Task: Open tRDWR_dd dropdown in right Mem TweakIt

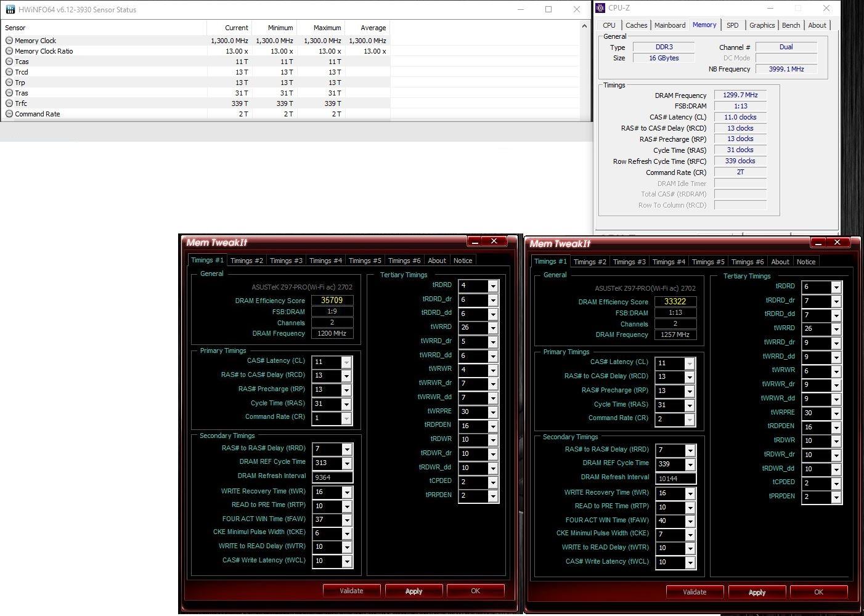Action: tap(836, 469)
